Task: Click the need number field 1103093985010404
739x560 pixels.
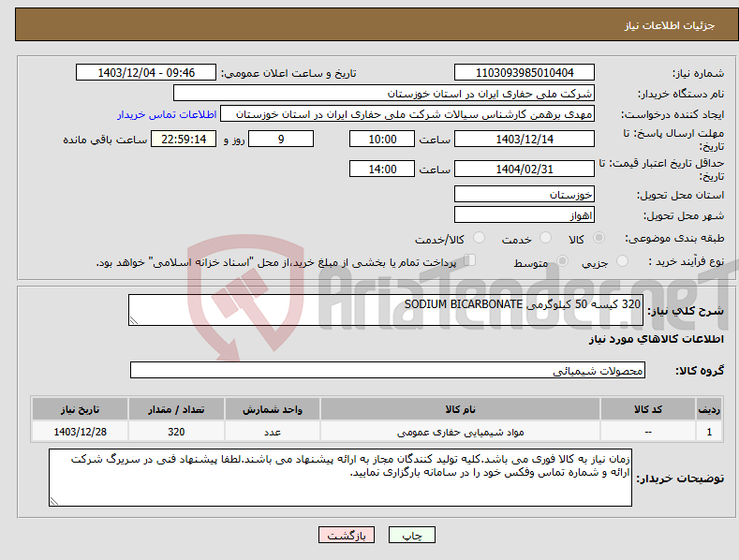Action: 525,73
